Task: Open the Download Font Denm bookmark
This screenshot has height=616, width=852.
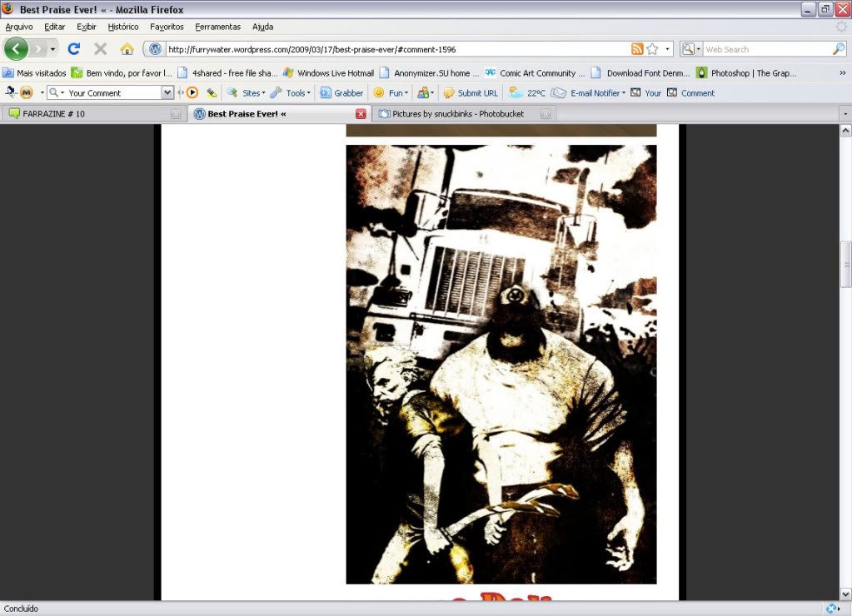Action: point(640,72)
